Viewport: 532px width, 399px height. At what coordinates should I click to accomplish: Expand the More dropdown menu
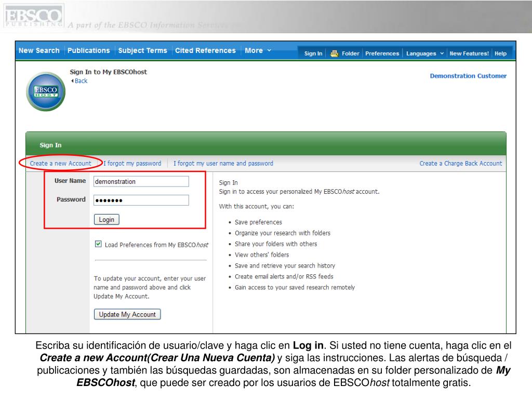pos(258,50)
